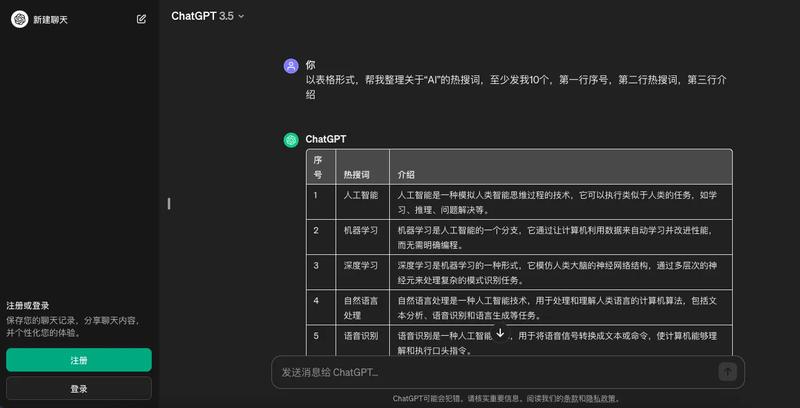Image resolution: width=800 pixels, height=408 pixels.
Task: Click the 保存您的聊天记录 description text
Action: point(73,327)
